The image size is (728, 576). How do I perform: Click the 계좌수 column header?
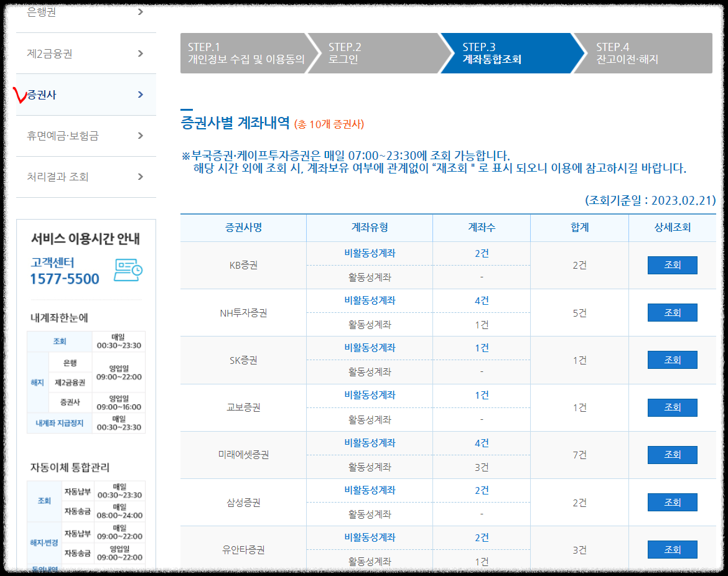point(482,228)
